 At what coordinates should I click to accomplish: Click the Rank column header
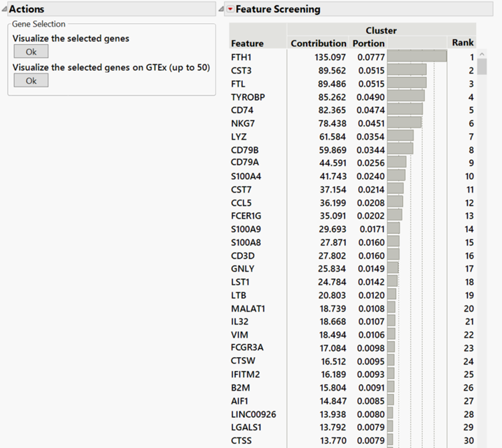tap(463, 43)
